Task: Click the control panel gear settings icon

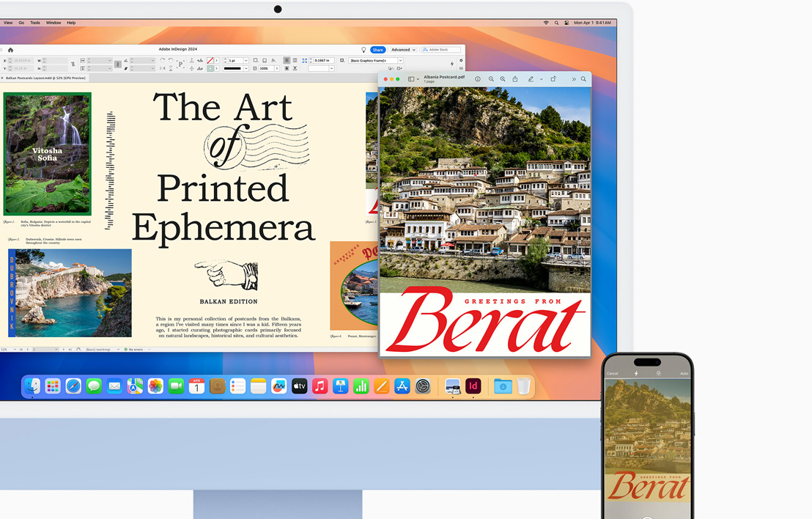Action: pos(461,60)
